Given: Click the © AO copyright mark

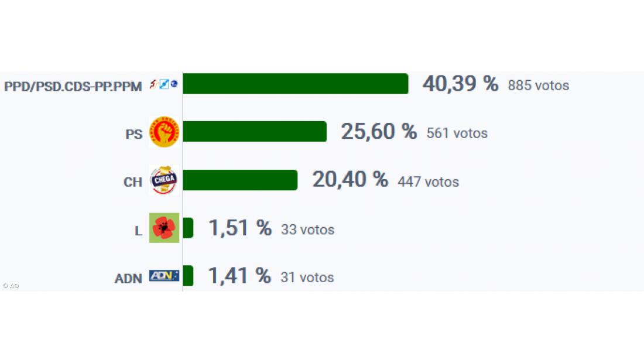Looking at the screenshot, I should coord(11,286).
